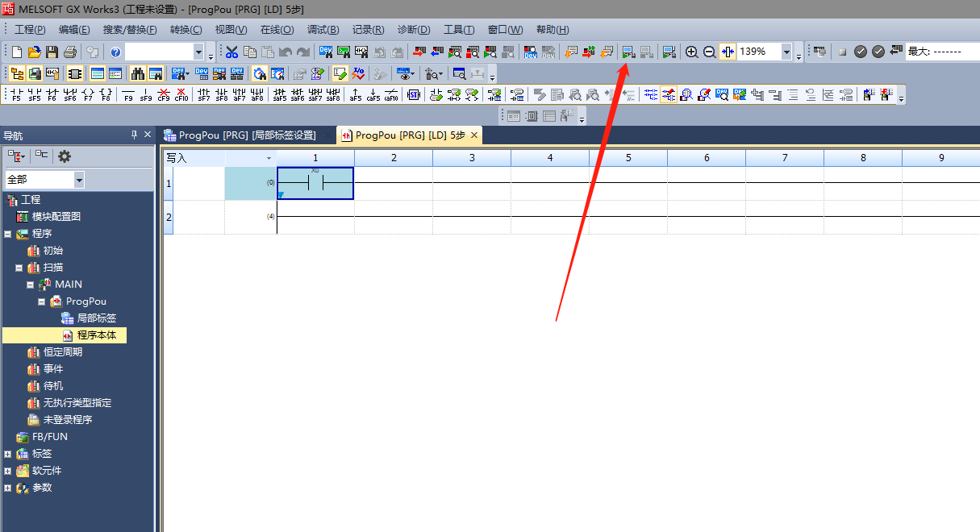
Task: Select 模块配置图 in the project tree
Action: point(56,216)
